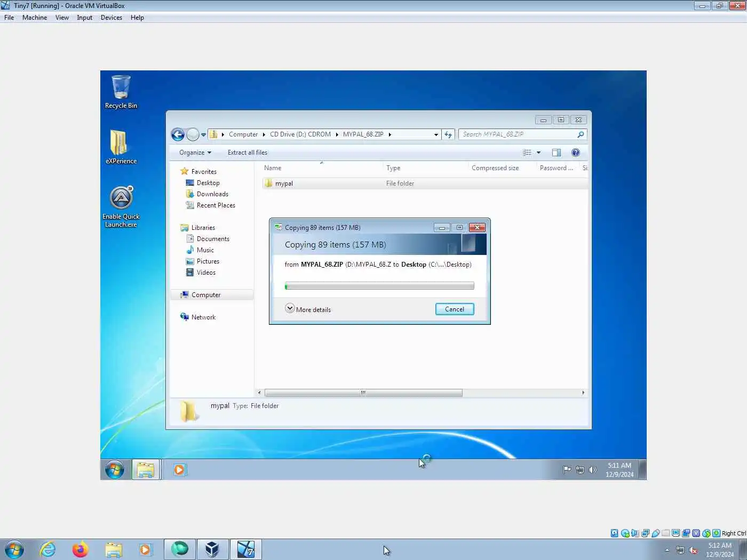Select Pictures under Libraries
Screen dimensions: 747x560
[x=208, y=261]
